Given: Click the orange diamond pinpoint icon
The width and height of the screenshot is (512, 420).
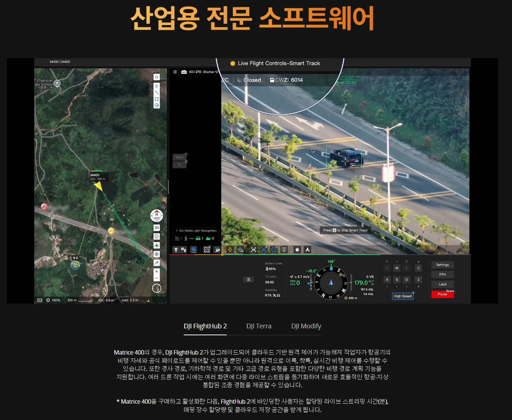Looking at the screenshot, I should (x=230, y=249).
